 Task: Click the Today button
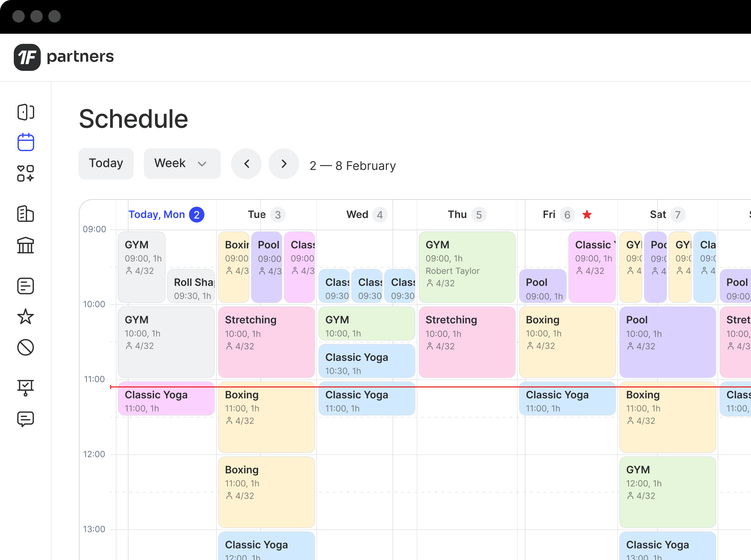(x=106, y=163)
